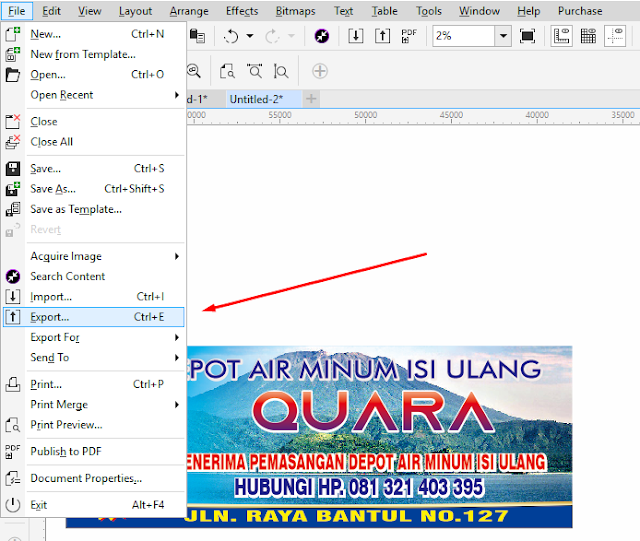
Task: Click the Full-Screen Preview icon
Action: [527, 36]
